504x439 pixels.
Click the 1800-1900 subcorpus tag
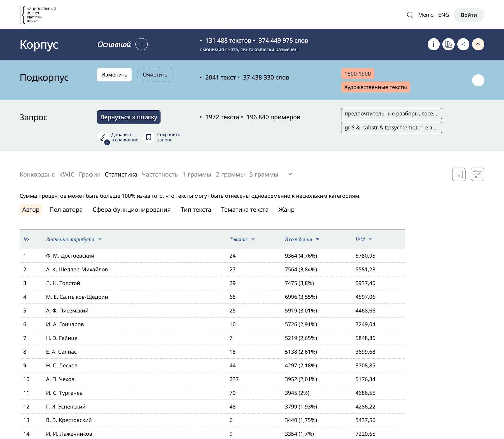pyautogui.click(x=358, y=74)
